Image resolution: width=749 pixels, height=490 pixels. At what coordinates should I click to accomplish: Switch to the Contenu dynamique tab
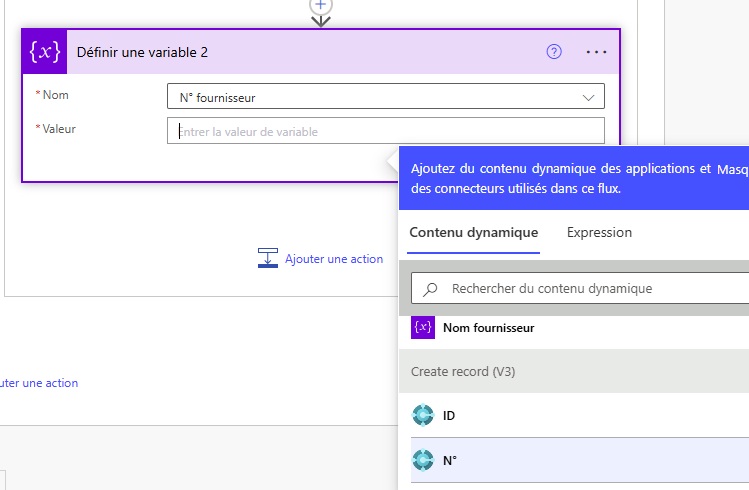coord(474,232)
